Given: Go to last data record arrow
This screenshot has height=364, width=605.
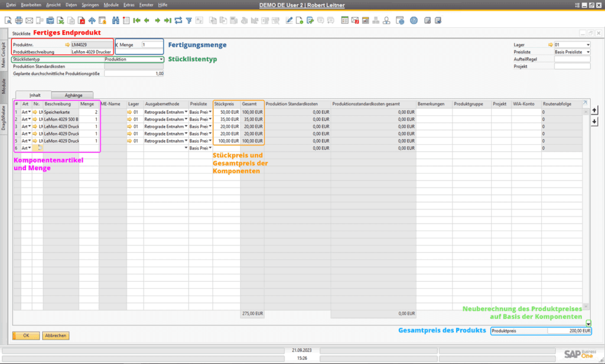Looking at the screenshot, I should click(167, 21).
